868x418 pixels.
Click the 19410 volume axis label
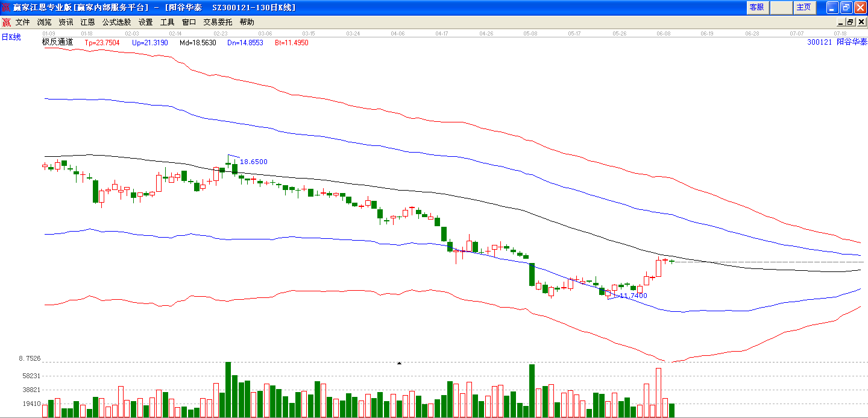(31, 404)
